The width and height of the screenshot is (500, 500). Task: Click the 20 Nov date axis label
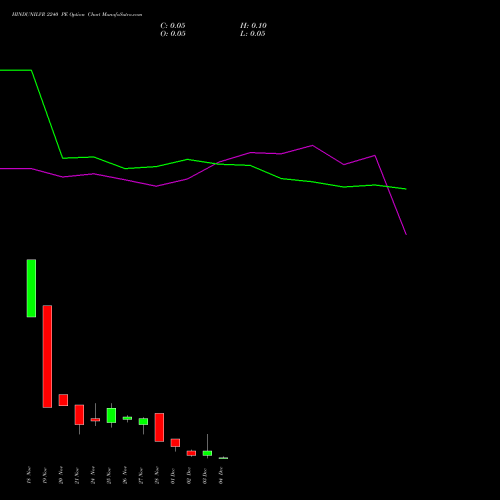[61, 475]
